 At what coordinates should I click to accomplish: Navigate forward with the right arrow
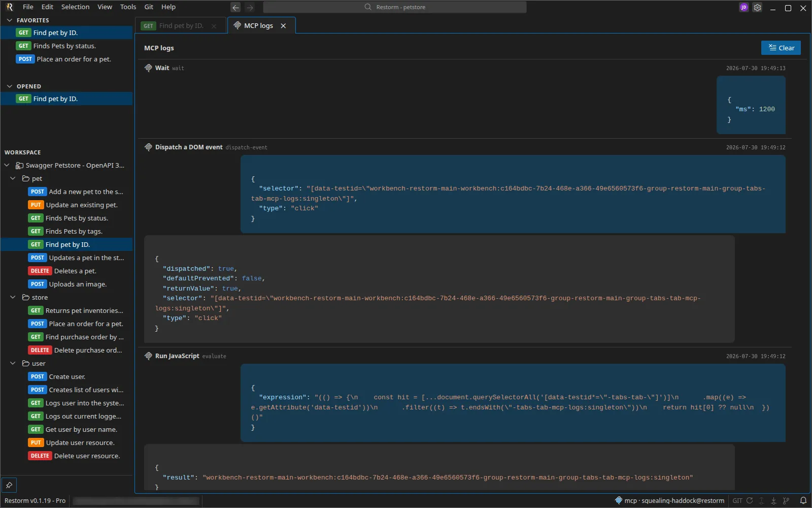pyautogui.click(x=250, y=7)
